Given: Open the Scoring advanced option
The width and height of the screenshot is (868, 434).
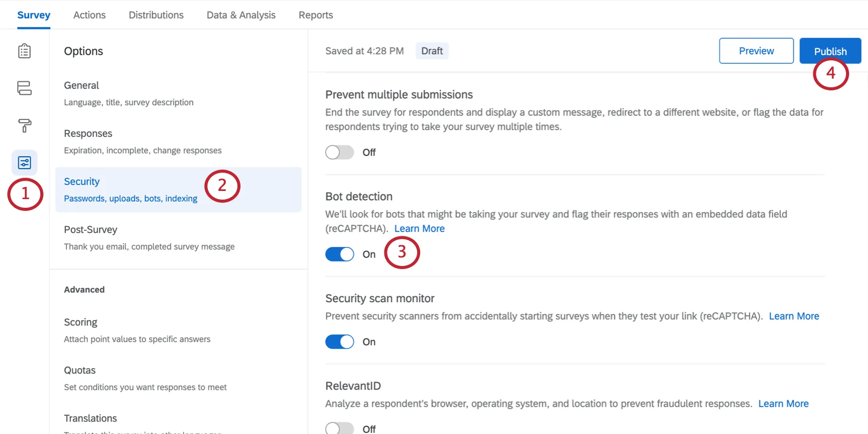Looking at the screenshot, I should [x=137, y=330].
